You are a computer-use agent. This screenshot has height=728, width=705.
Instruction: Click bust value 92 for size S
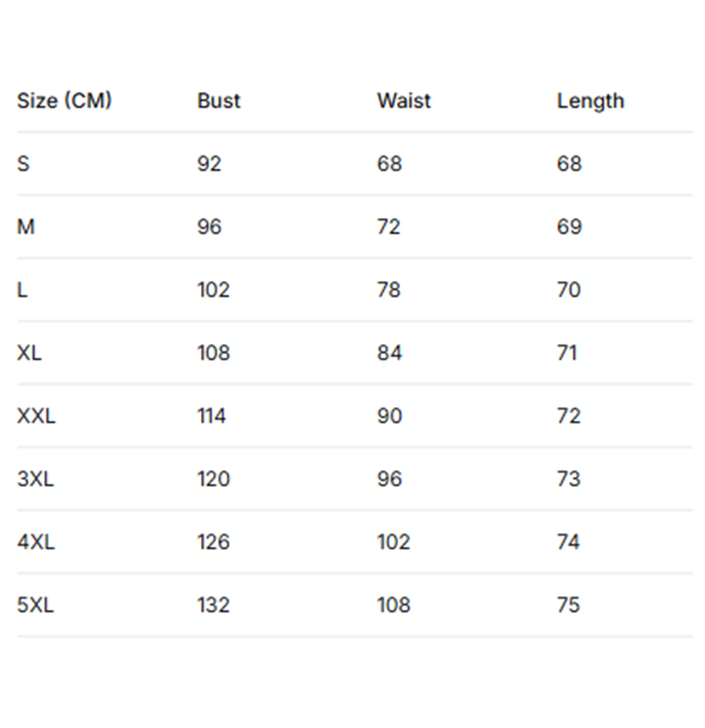point(209,164)
